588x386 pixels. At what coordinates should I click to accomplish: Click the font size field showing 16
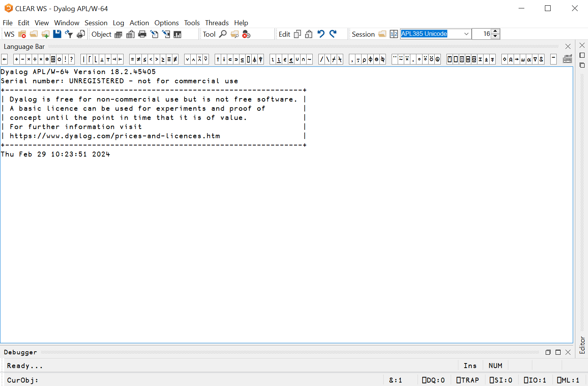(x=482, y=34)
